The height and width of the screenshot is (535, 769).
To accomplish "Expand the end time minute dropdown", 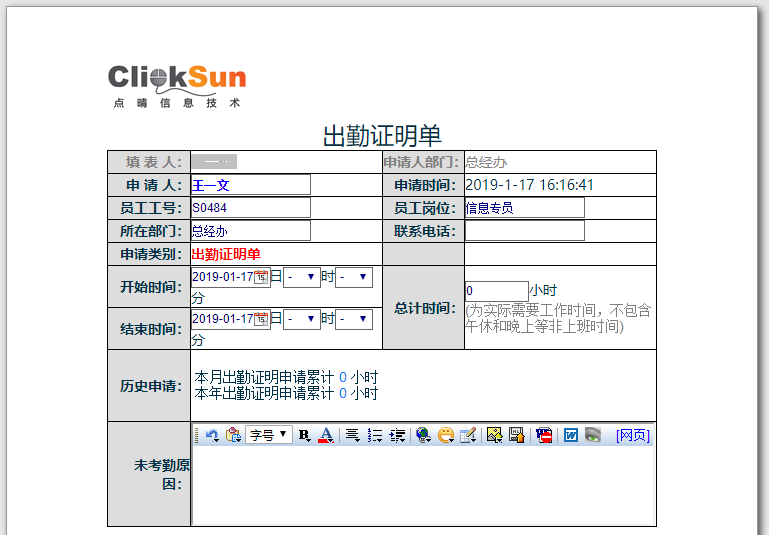I will [353, 319].
